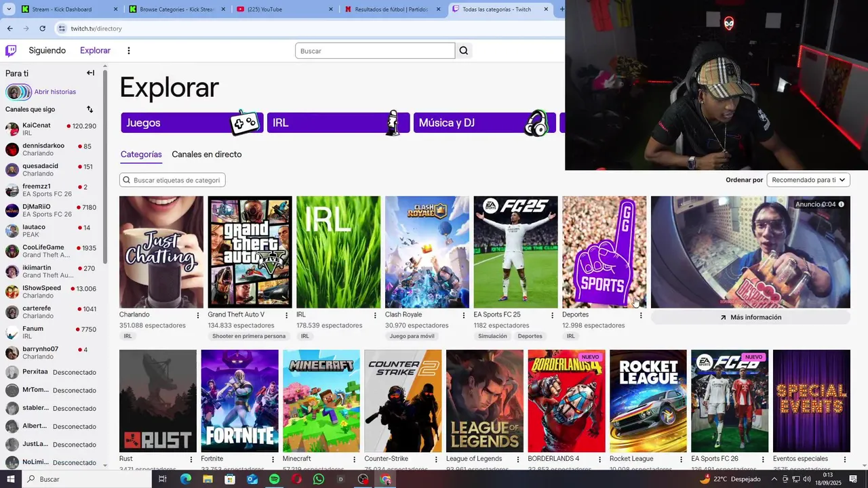Image resolution: width=868 pixels, height=488 pixels.
Task: Click the sidebar vertical scrollbar
Action: 105,166
